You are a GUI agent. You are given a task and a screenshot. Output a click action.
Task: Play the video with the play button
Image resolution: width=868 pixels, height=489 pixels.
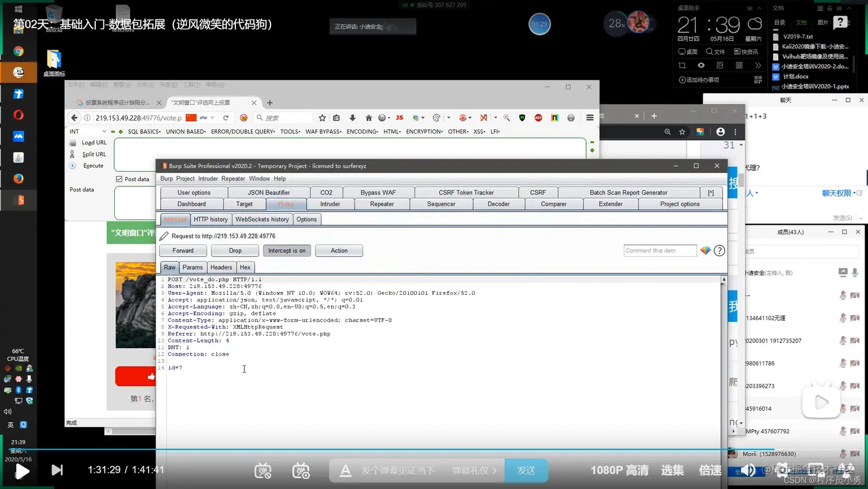(22, 471)
